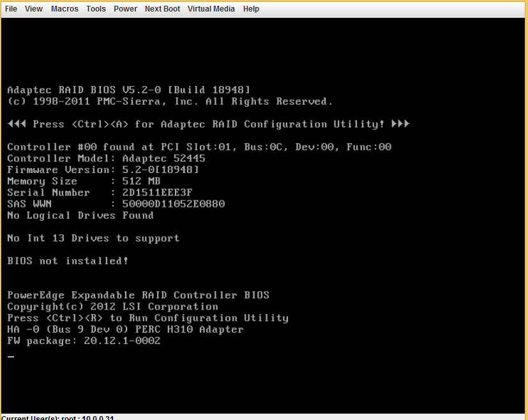Click the 1998-2011 PMC-Sierra copyright line
This screenshot has height=420, width=528.
pos(170,101)
